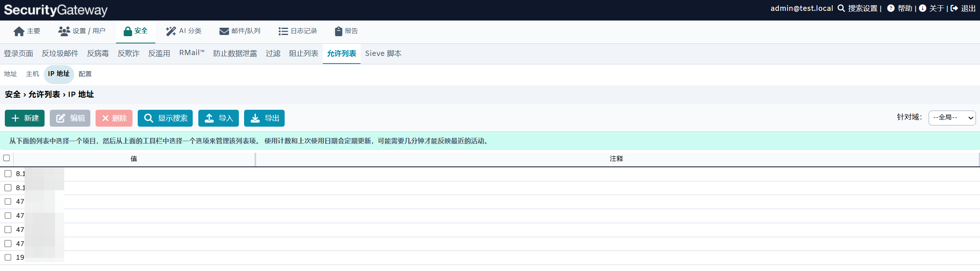
Task: Open 日志记录 list tab
Action: (x=297, y=31)
